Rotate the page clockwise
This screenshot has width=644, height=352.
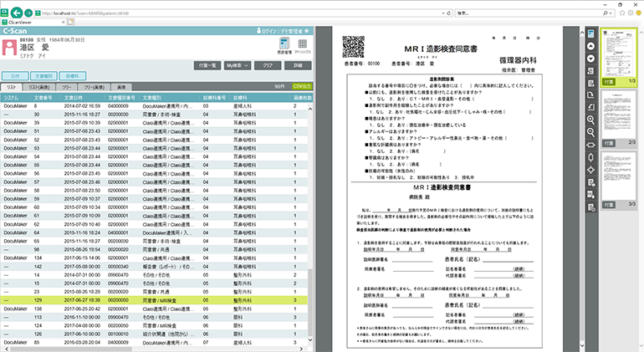pos(591,94)
